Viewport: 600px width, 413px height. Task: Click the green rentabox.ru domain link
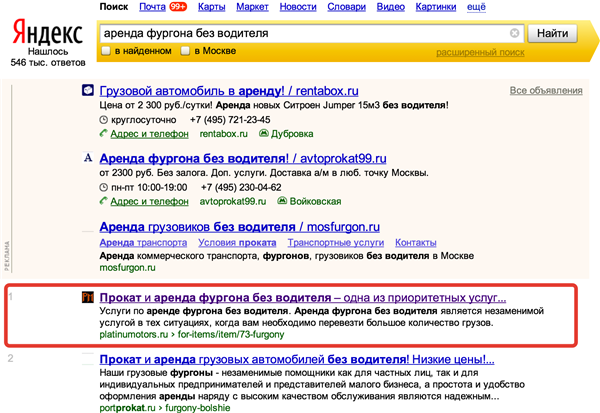(x=223, y=134)
